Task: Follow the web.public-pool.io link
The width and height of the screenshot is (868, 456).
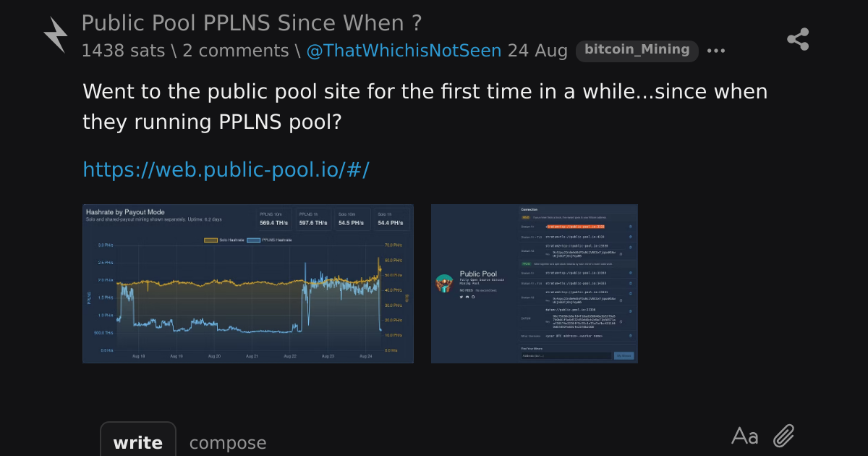Action: coord(226,169)
